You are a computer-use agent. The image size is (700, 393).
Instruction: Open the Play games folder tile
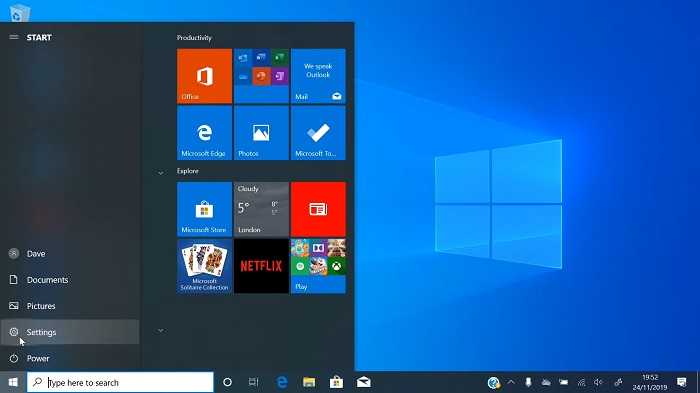tap(318, 266)
